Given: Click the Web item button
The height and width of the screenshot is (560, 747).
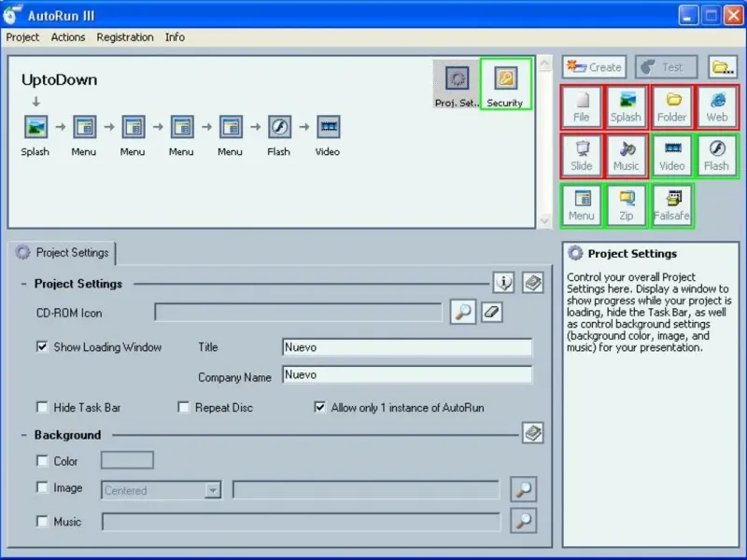Looking at the screenshot, I should coord(717,107).
